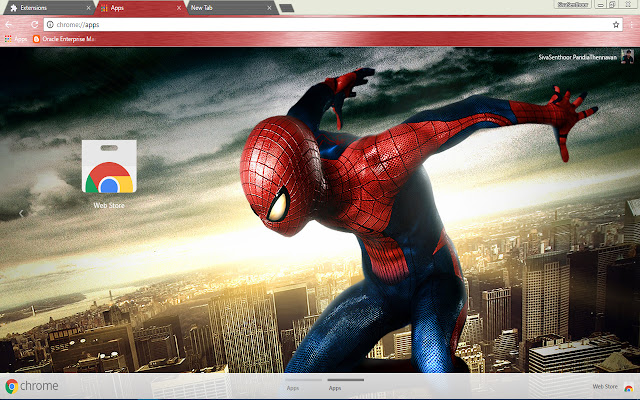The image size is (640, 400).
Task: Select the dark active Apps page indicator
Action: pos(345,384)
